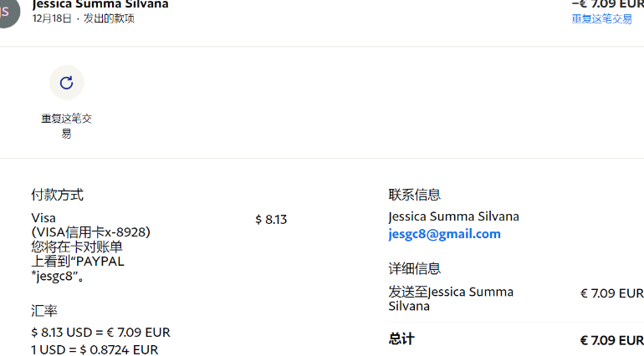The width and height of the screenshot is (644, 356).
Task: Click the 详细信息 heading
Action: (414, 268)
